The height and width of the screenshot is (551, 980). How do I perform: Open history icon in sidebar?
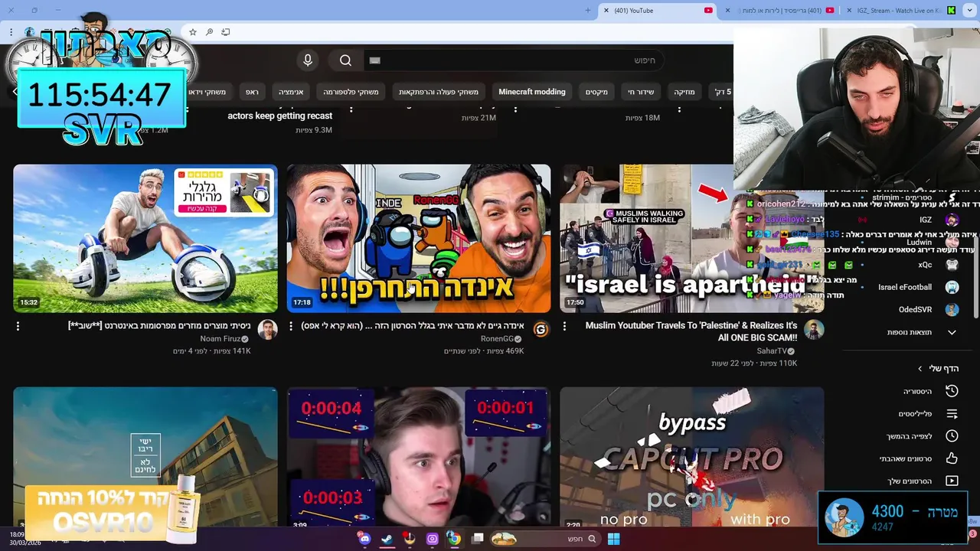click(x=952, y=391)
